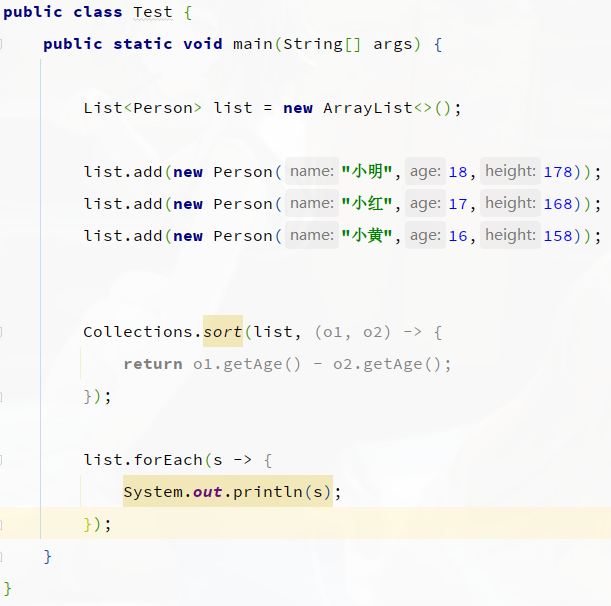This screenshot has width=611, height=606.
Task: Click the List<Person> type declaration
Action: pyautogui.click(x=143, y=108)
